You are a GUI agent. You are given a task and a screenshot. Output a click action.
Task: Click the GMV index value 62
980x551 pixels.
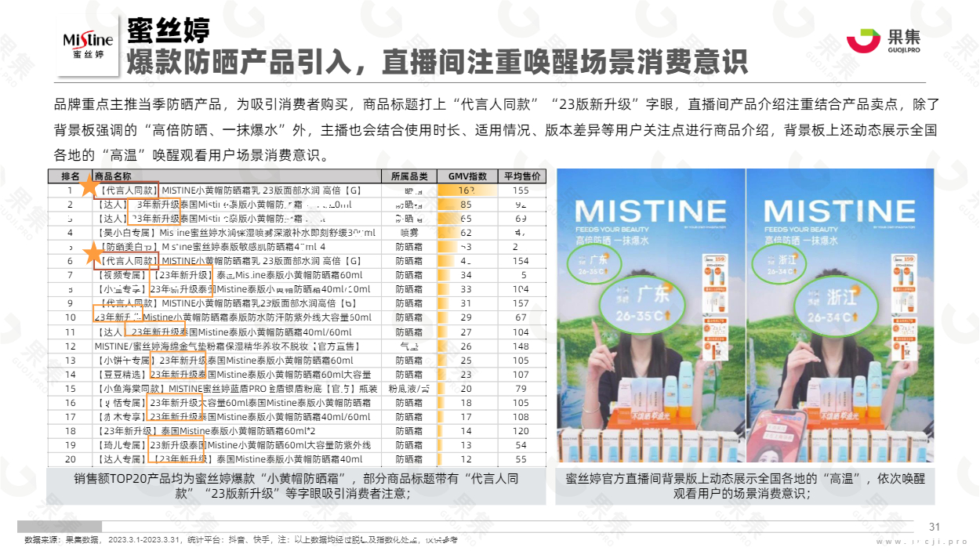point(466,233)
